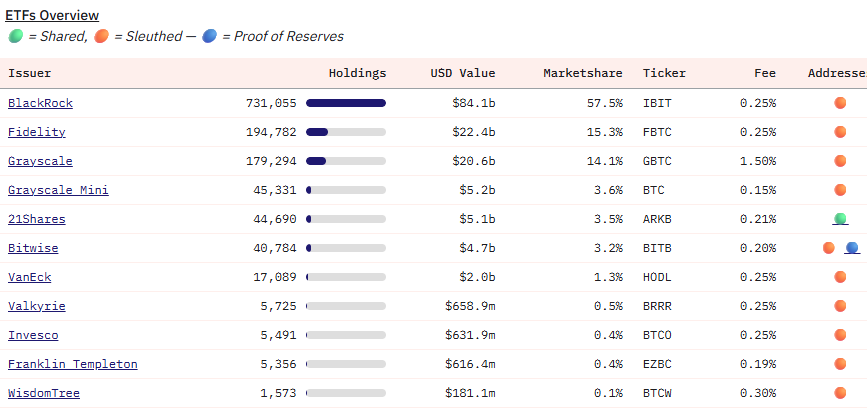Click the Valkyrie sleuthed address icon

coord(840,306)
